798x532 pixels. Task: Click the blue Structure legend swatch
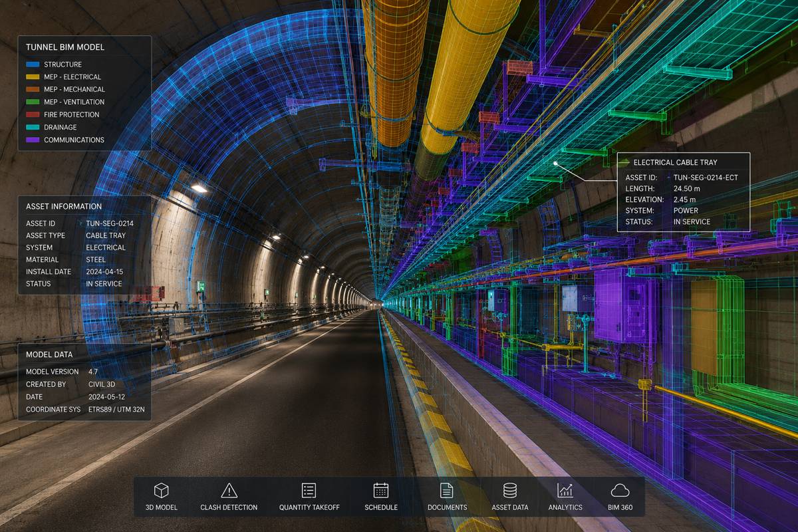33,65
